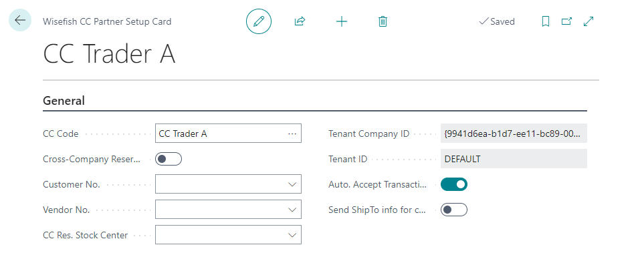
Task: Open Customer No. dropdown
Action: pyautogui.click(x=292, y=184)
